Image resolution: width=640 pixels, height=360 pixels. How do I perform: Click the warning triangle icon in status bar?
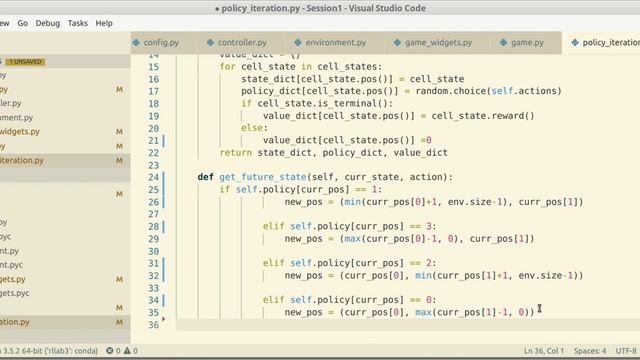click(127, 351)
